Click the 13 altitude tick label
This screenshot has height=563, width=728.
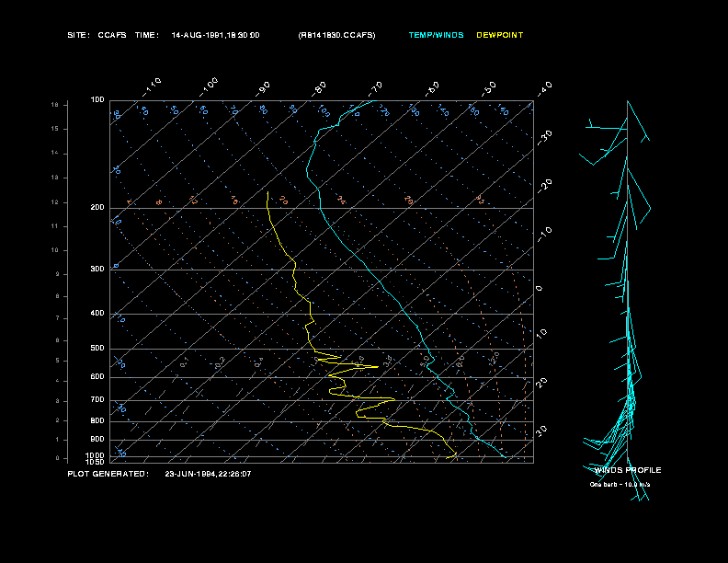pyautogui.click(x=55, y=178)
